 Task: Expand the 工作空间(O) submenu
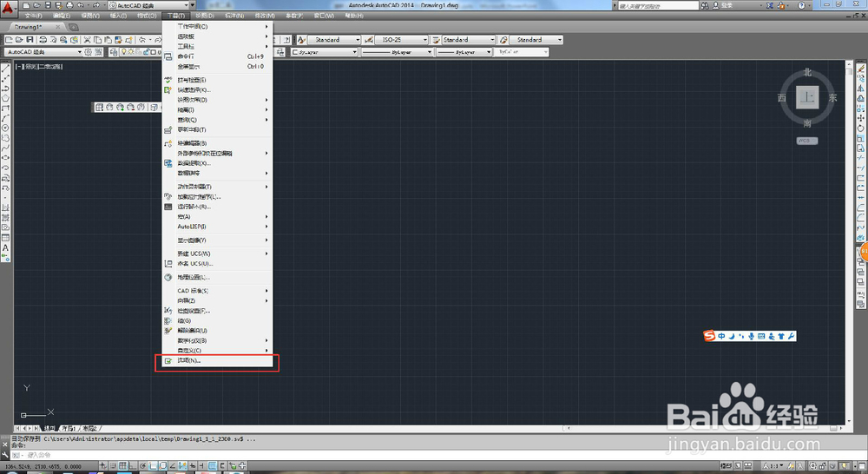pos(218,27)
